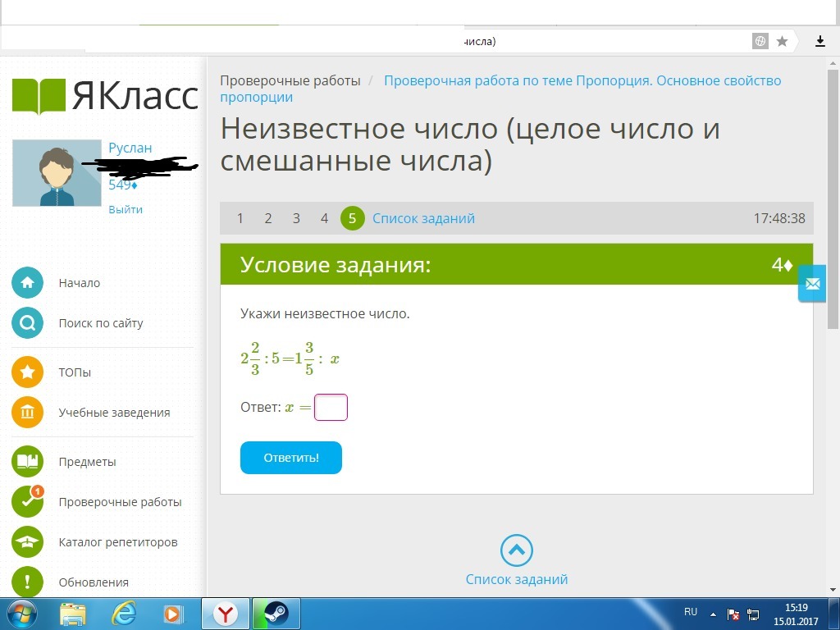This screenshot has height=630, width=840.
Task: Click the timer text 17:48:38
Action: pos(779,218)
